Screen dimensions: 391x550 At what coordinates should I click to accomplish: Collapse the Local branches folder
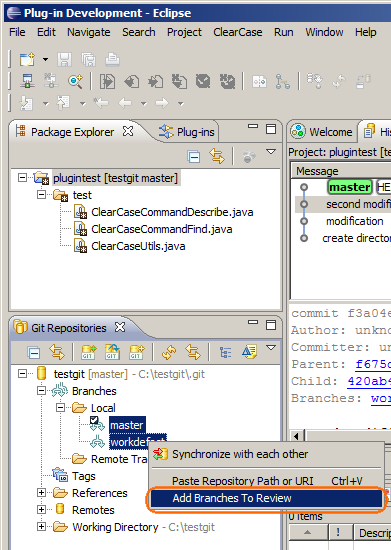coord(60,408)
